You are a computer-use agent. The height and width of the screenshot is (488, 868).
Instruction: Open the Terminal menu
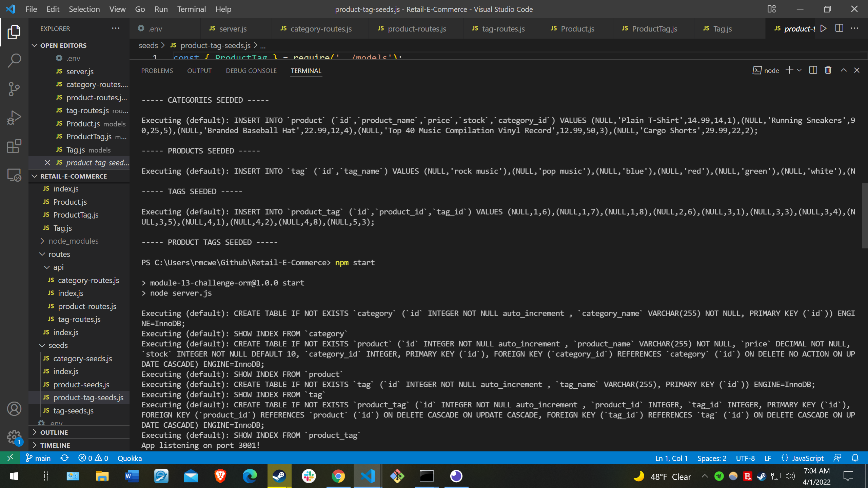tap(191, 9)
